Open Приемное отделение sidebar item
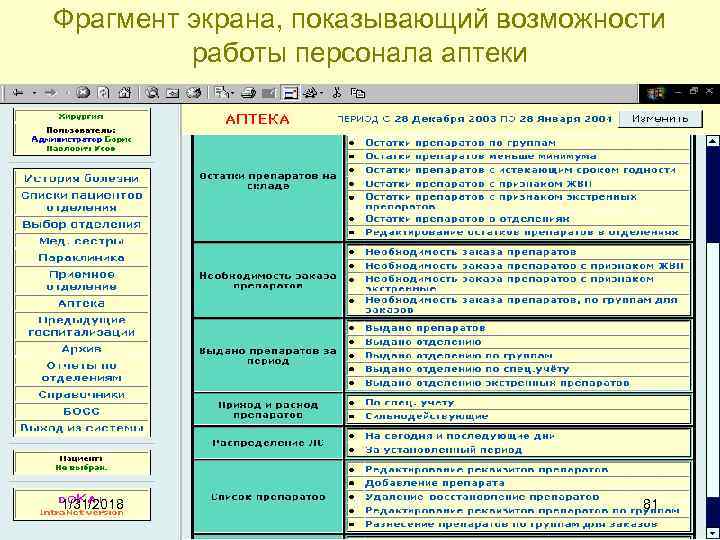 click(x=82, y=281)
